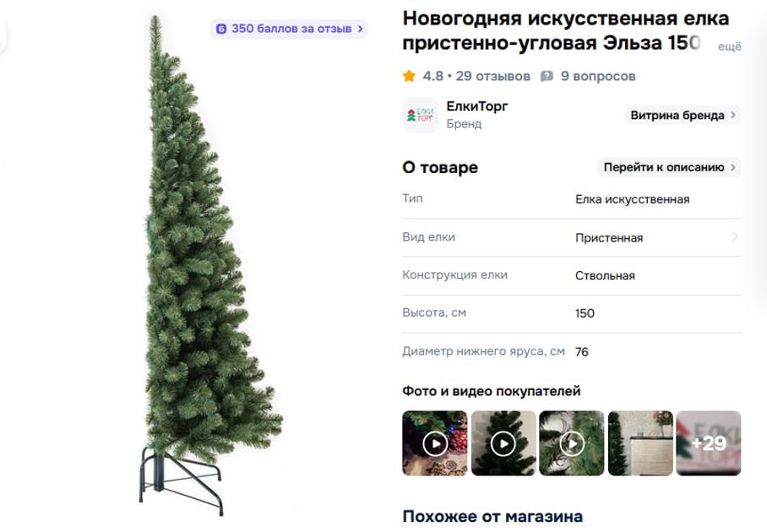Screen dimensions: 767x532
Task: Open the fourth customer photo thumbnail
Action: click(x=639, y=443)
